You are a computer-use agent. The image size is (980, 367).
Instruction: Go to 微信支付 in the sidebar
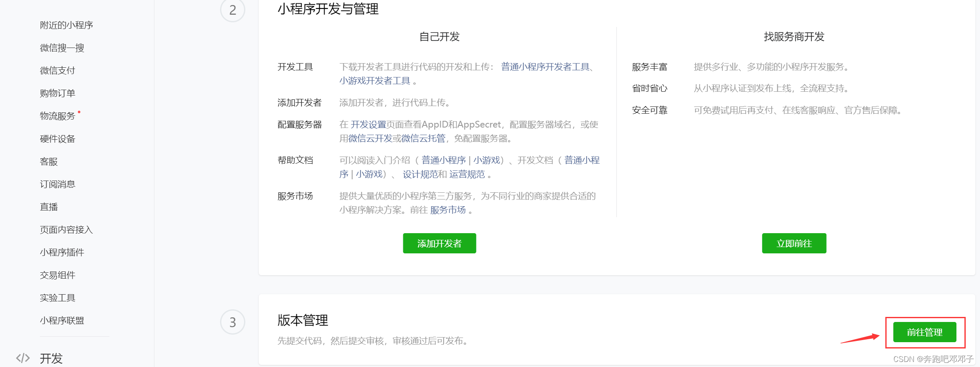point(58,71)
